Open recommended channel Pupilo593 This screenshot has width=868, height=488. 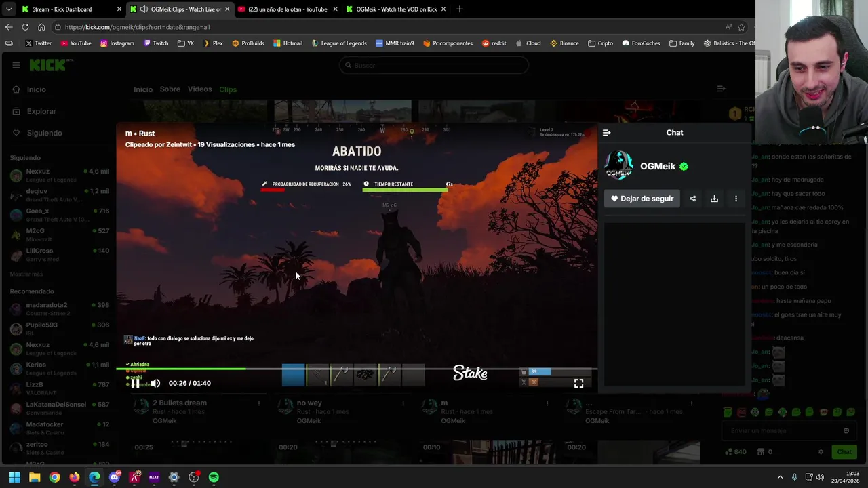click(60, 329)
